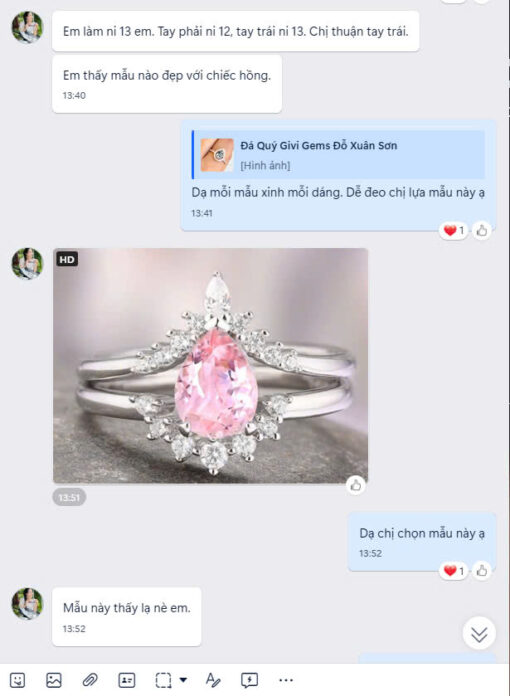Open the sticker and emoji picker
The image size is (510, 696).
click(x=18, y=680)
